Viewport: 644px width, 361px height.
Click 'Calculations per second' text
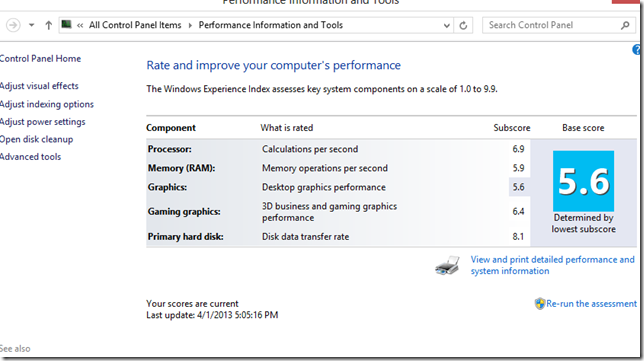coord(310,149)
